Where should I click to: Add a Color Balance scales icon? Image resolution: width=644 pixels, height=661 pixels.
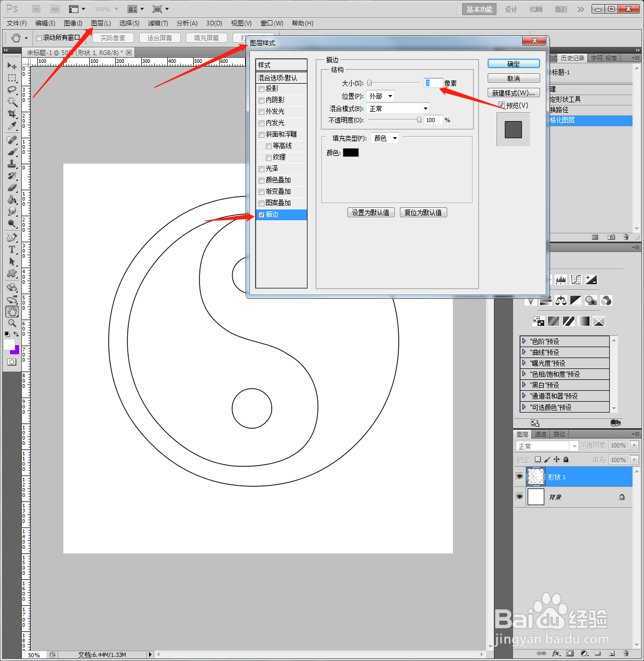561,300
